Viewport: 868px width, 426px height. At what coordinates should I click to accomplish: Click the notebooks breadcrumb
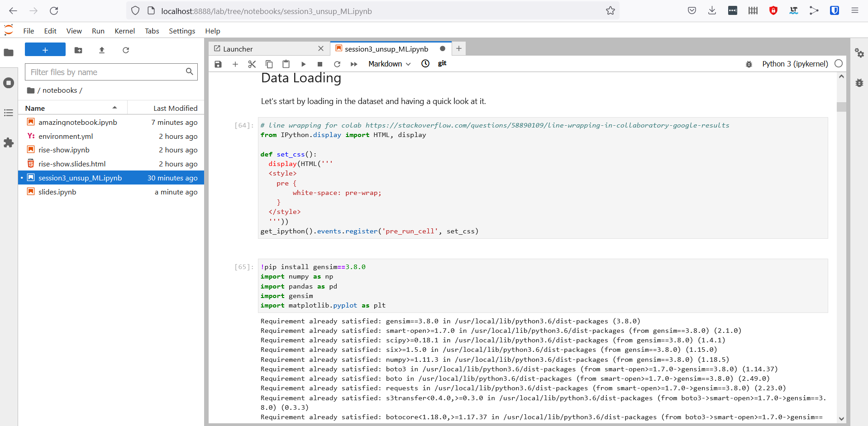pyautogui.click(x=60, y=90)
